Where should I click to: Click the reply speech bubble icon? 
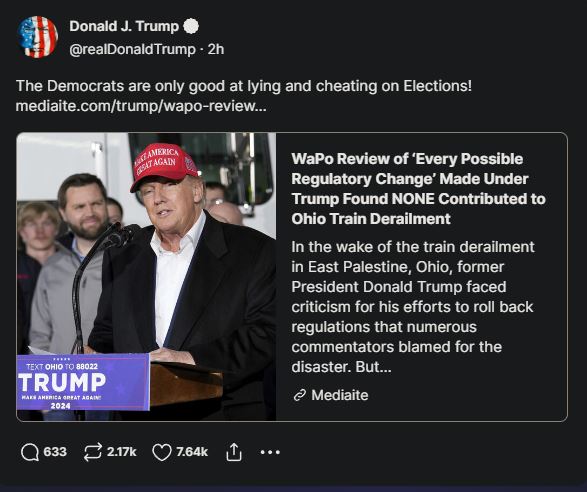tap(30, 452)
